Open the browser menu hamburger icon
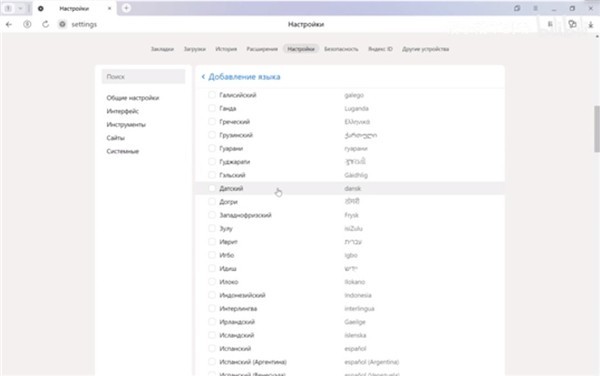The image size is (600, 376). coord(535,8)
